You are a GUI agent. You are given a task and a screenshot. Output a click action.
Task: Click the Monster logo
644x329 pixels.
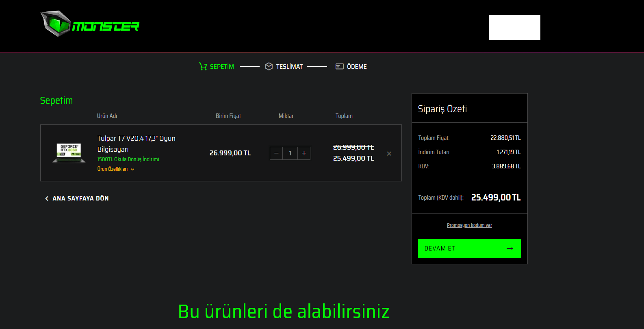coord(90,24)
